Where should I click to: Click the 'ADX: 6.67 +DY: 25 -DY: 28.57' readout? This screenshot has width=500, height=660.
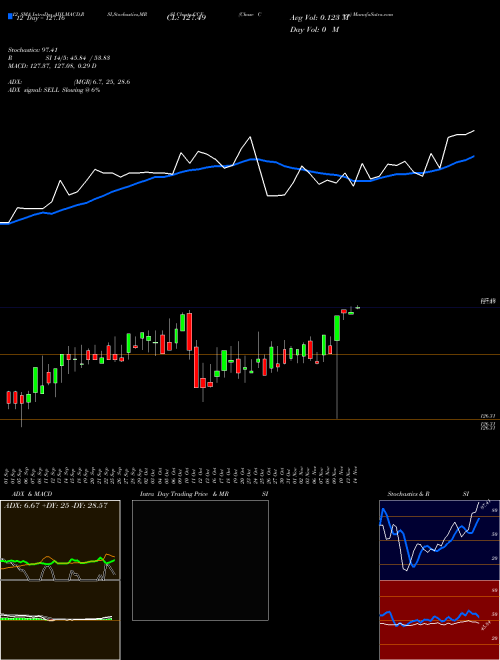click(55, 505)
